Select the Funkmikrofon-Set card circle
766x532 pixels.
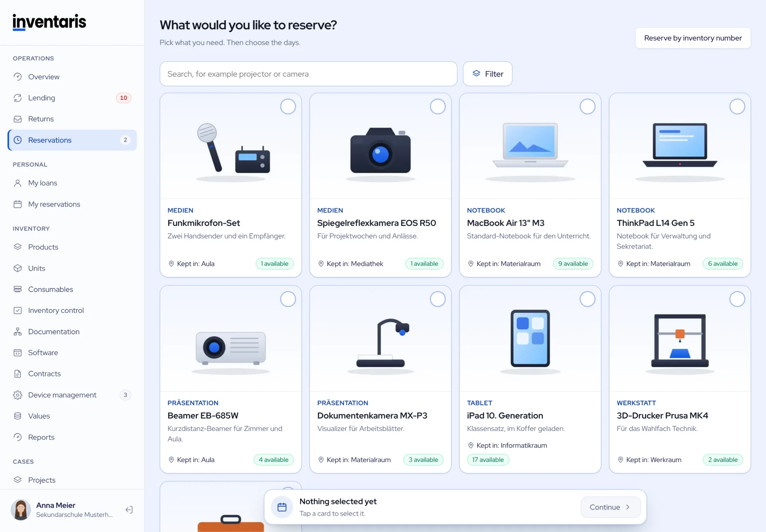288,107
